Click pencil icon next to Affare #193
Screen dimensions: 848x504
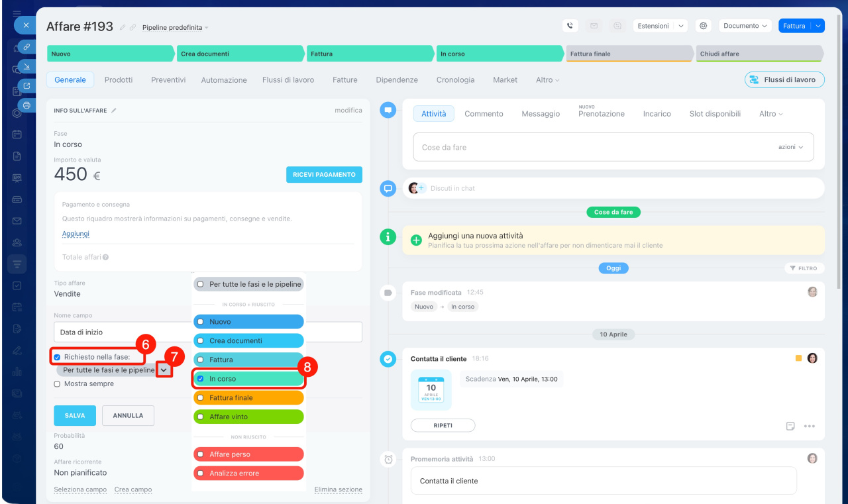[x=122, y=27]
